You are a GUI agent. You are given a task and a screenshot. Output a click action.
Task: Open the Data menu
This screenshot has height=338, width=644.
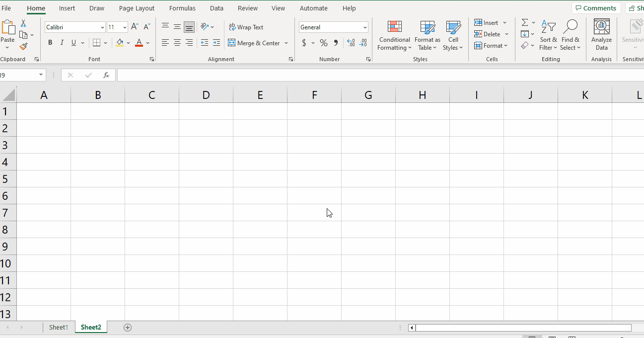tap(216, 8)
